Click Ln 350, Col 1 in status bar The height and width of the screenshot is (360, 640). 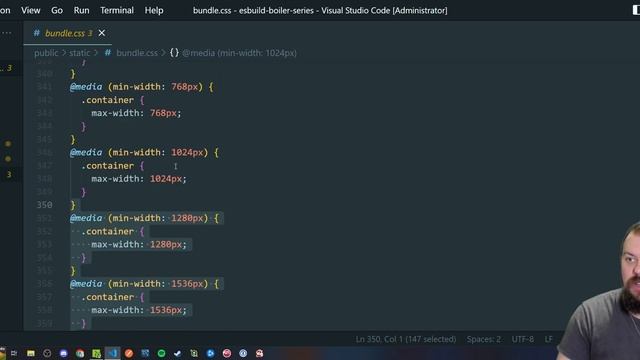[x=405, y=339]
